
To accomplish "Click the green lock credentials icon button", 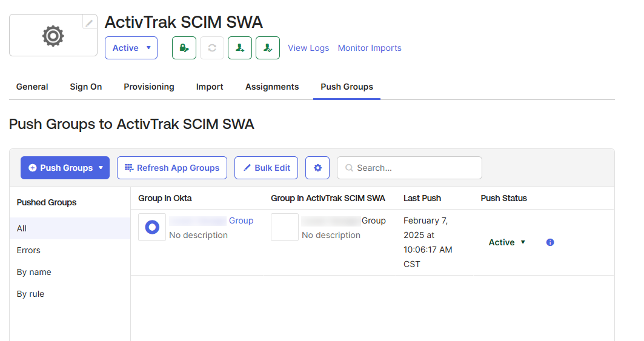I will click(x=184, y=48).
